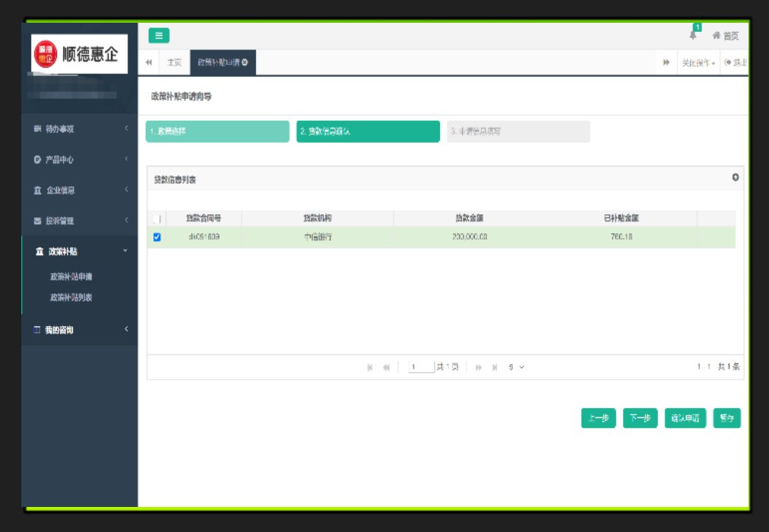Toggle the select-all checkbox in table header
Image resolution: width=769 pixels, height=532 pixels.
(157, 219)
